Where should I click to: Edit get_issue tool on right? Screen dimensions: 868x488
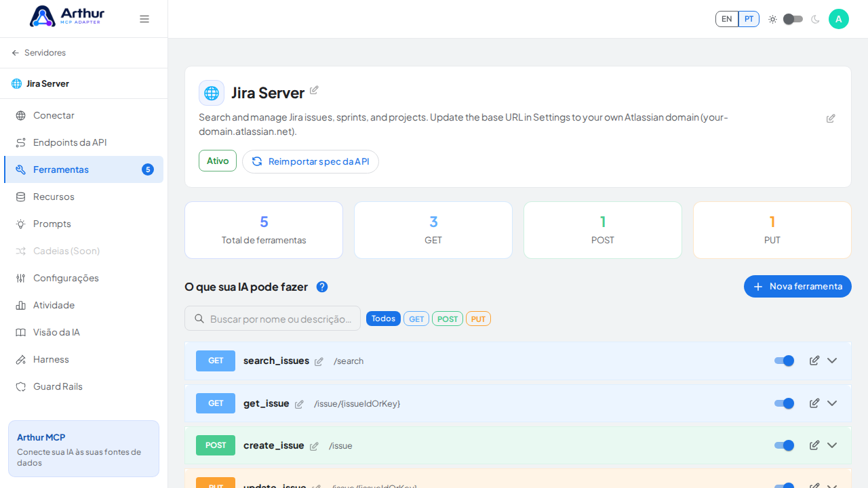pyautogui.click(x=814, y=403)
